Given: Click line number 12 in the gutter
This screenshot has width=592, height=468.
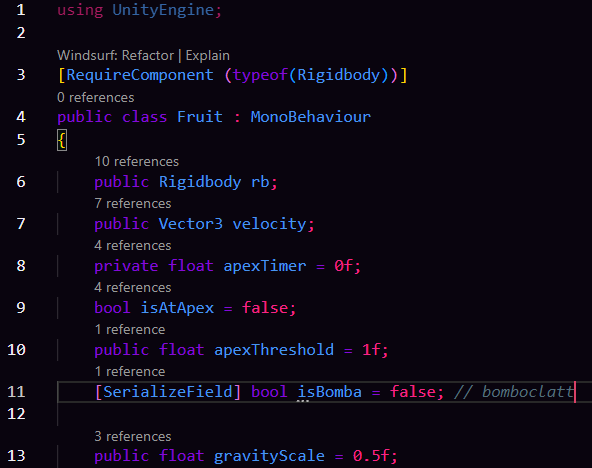Looking at the screenshot, I should coord(16,414).
